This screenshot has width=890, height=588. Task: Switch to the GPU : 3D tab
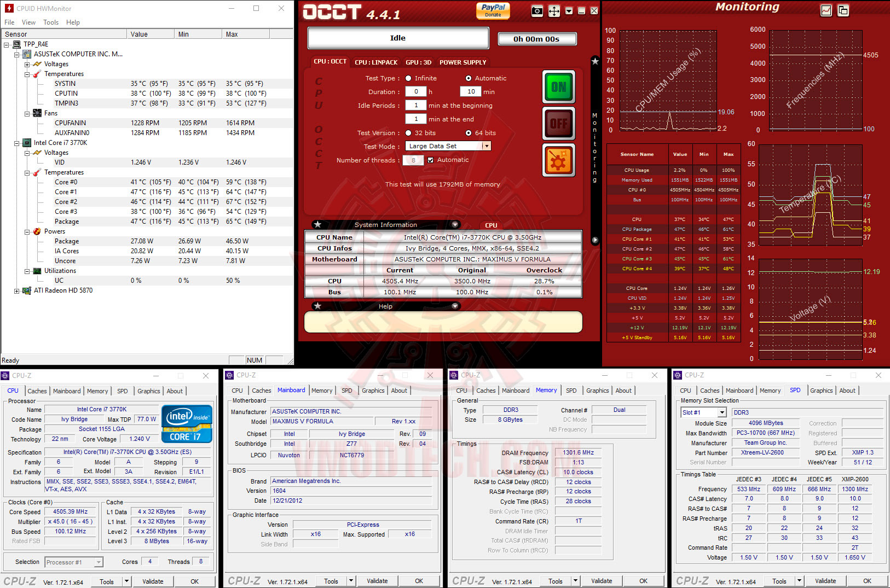[419, 62]
